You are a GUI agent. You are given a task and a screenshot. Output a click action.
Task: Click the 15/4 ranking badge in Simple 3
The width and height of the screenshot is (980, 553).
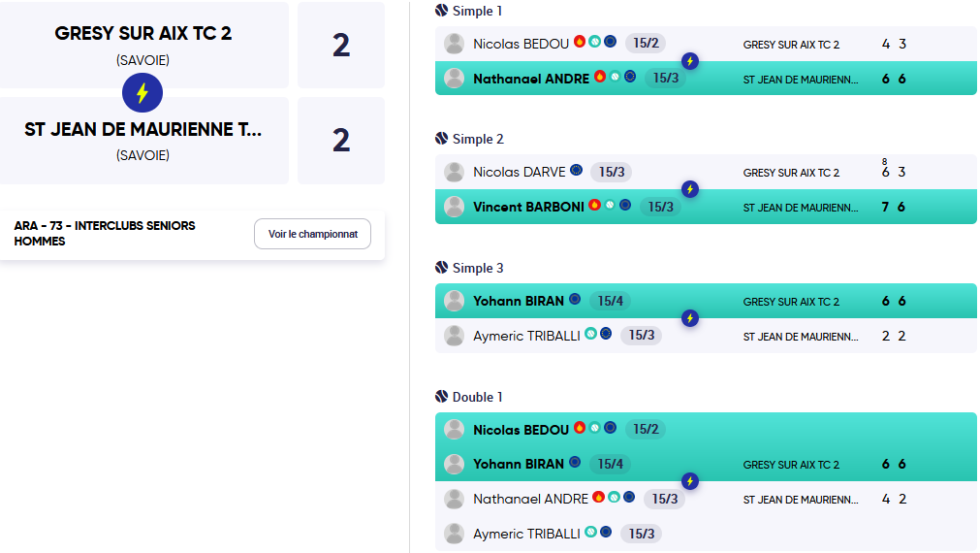tap(611, 301)
